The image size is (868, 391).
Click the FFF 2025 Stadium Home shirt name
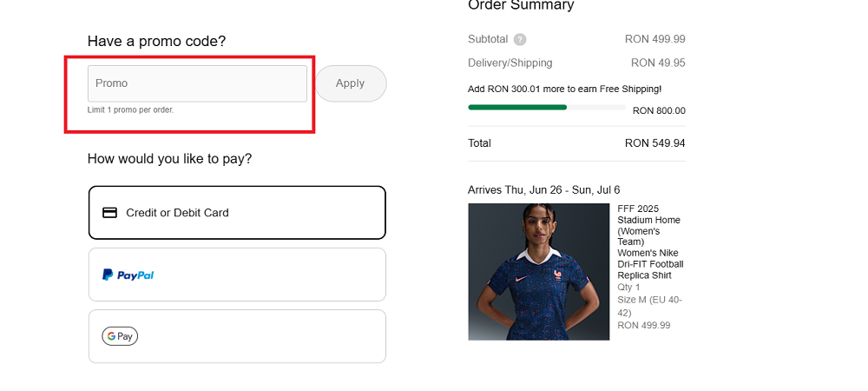coord(650,242)
